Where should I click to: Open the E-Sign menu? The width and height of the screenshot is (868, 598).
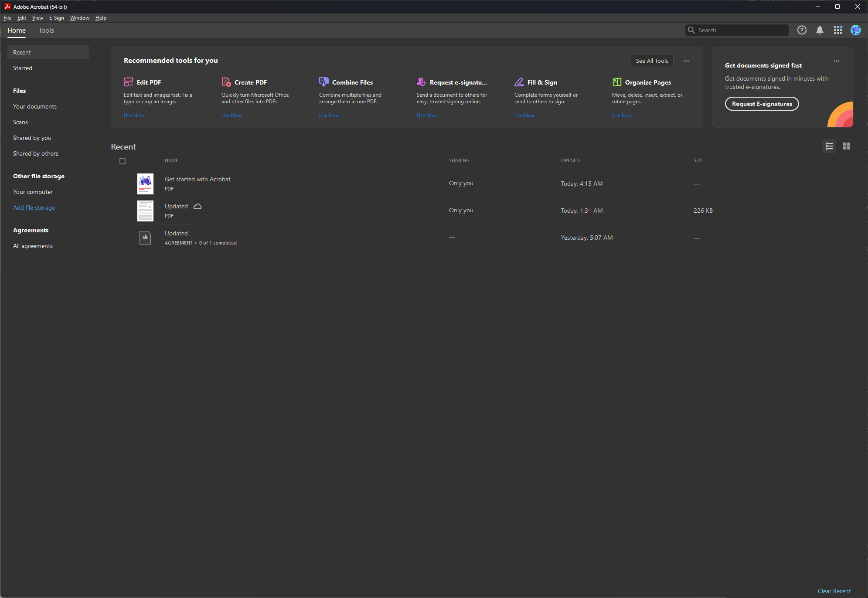pos(56,18)
